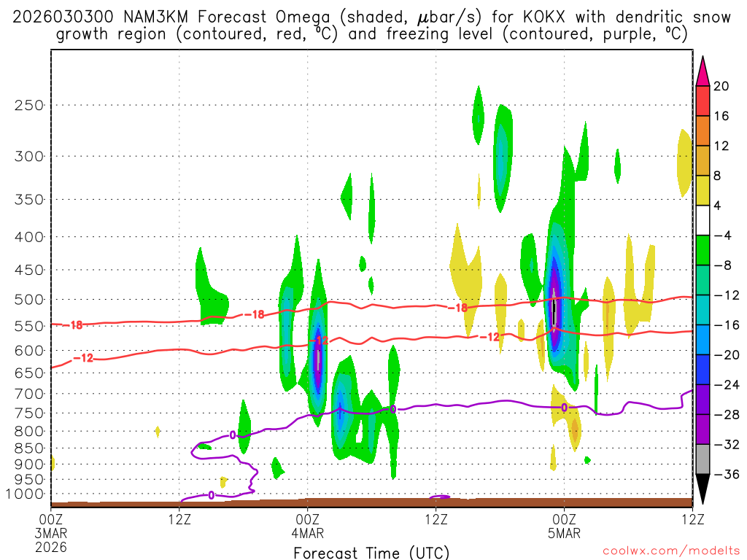
Task: Click the 650 pressure level label
Action: (29, 373)
